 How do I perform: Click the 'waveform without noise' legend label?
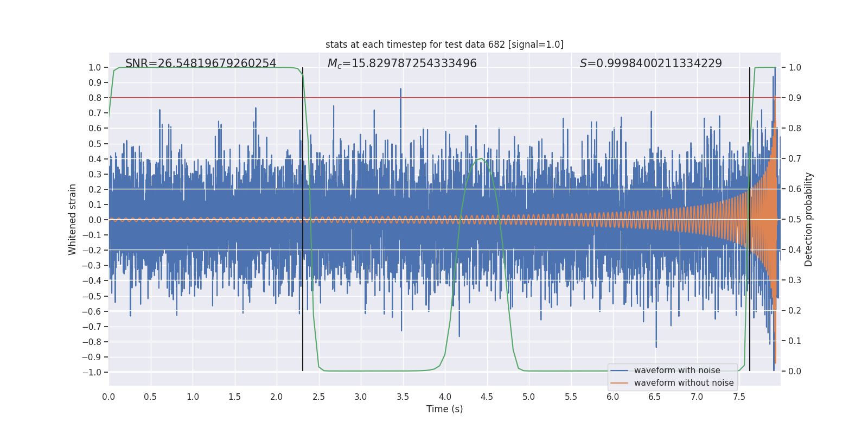[x=684, y=383]
